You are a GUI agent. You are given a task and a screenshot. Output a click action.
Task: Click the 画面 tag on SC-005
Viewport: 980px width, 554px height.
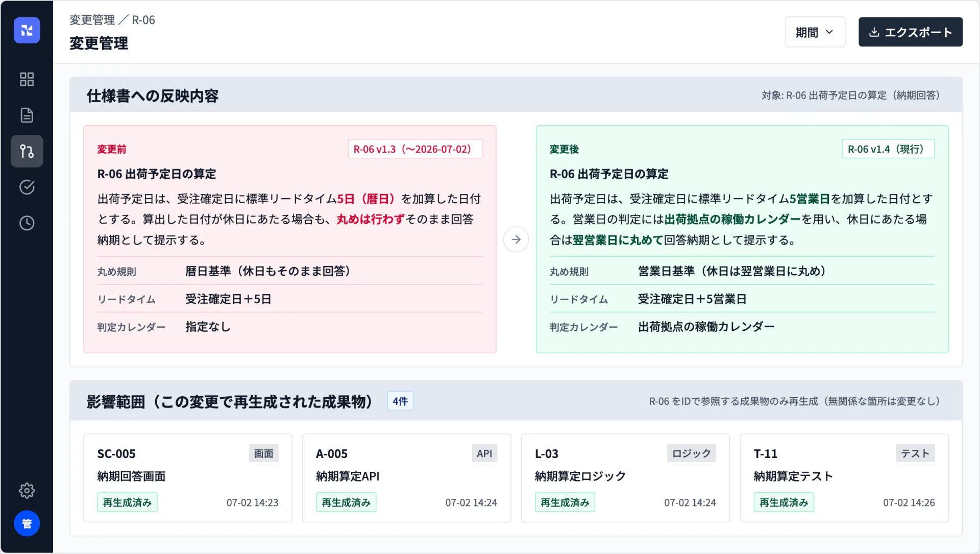tap(264, 453)
